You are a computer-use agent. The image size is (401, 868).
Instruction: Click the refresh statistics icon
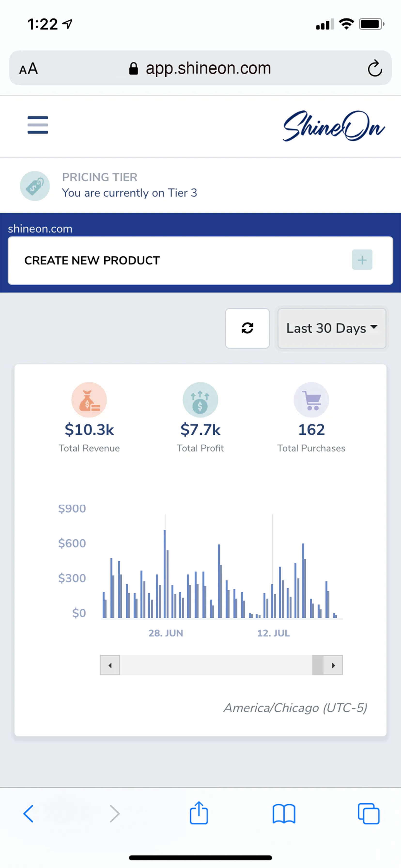(x=247, y=328)
